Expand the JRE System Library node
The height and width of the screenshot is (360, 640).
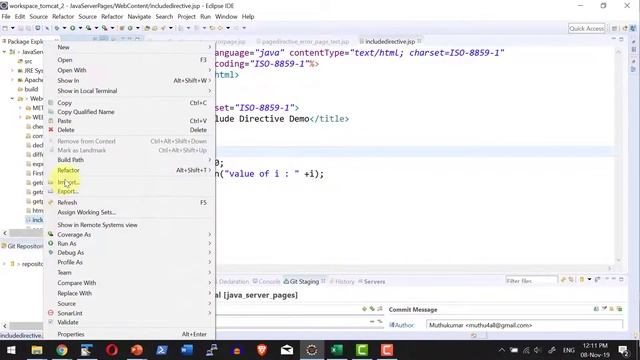pyautogui.click(x=12, y=70)
